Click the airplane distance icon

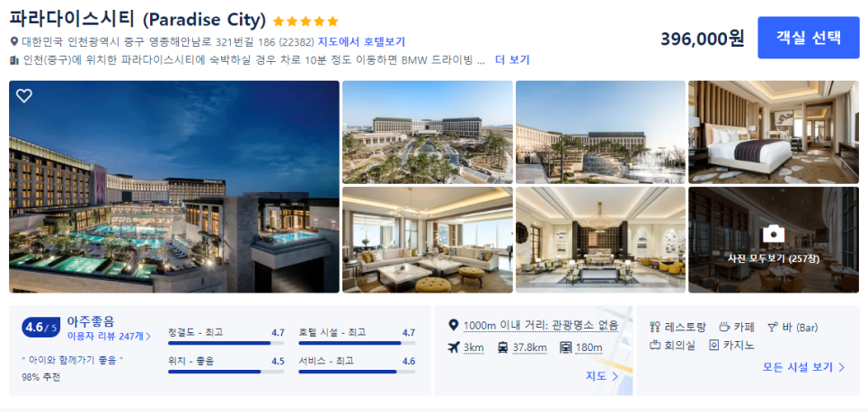[x=454, y=347]
